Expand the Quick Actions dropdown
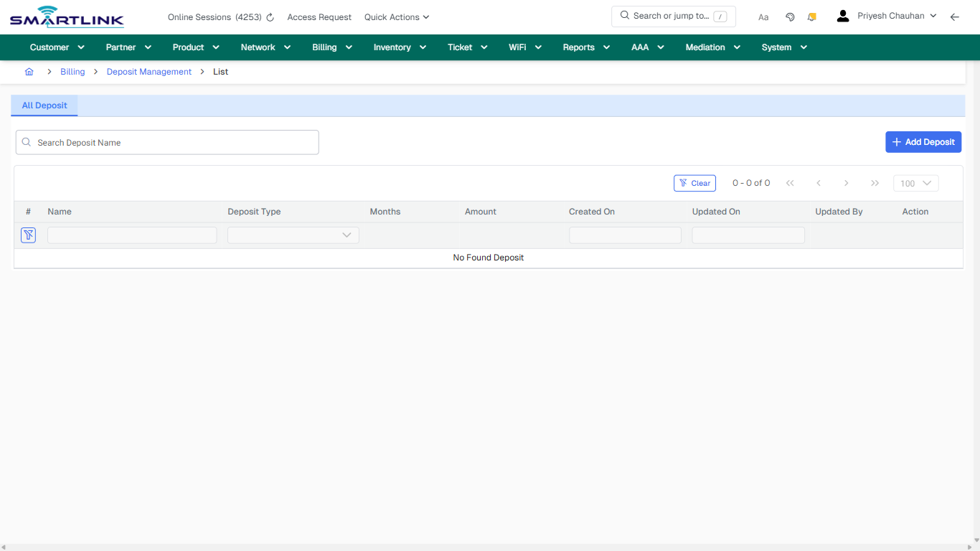The image size is (980, 551). [396, 17]
